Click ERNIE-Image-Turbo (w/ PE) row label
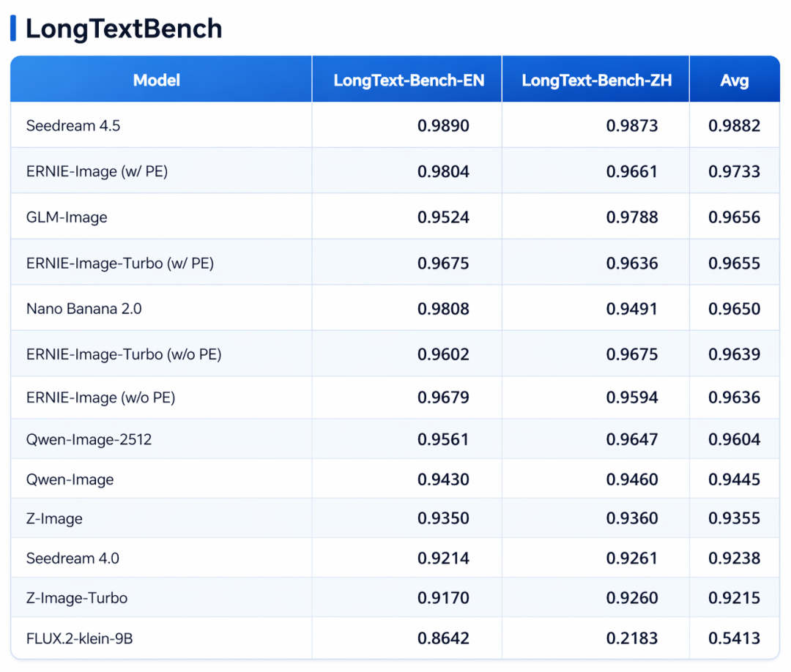 [x=120, y=263]
